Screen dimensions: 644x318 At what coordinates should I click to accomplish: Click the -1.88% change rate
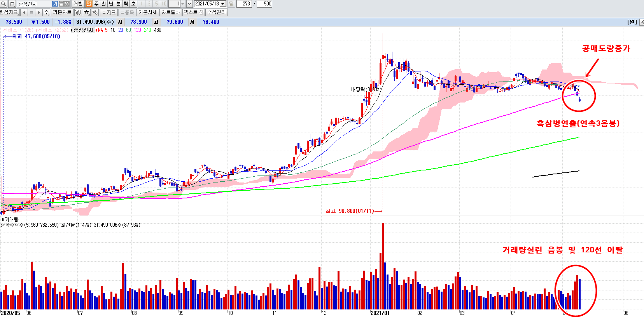(63, 22)
